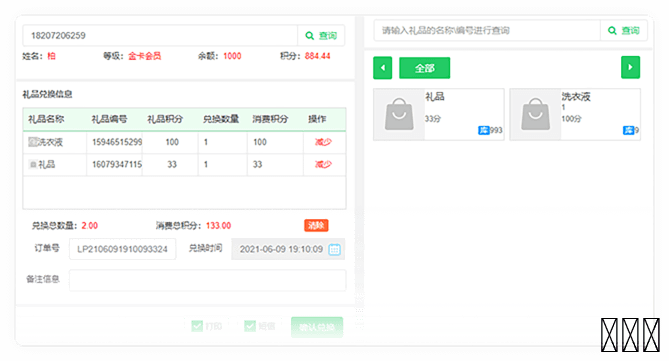Click the exchange time field 2021-06-09 19:10:09
The width and height of the screenshot is (669, 361).
click(x=288, y=249)
